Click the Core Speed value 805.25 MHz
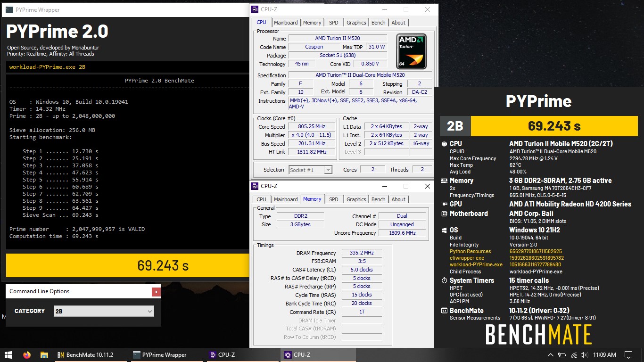 311,127
